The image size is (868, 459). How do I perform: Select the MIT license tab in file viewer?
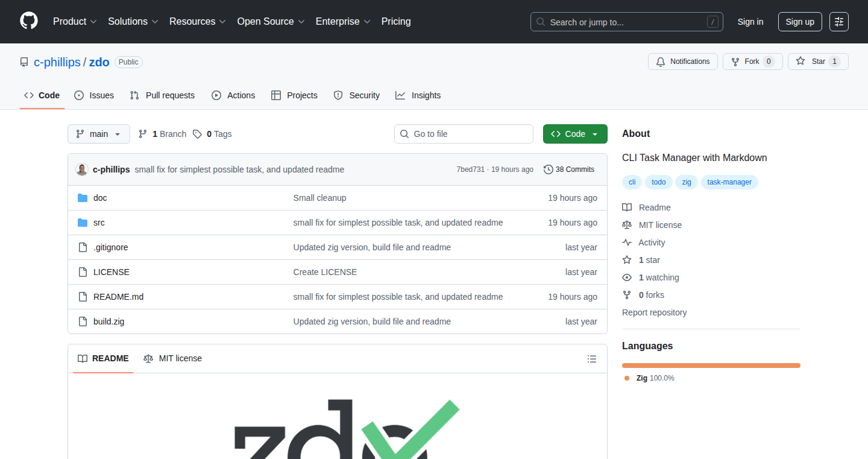pos(173,358)
